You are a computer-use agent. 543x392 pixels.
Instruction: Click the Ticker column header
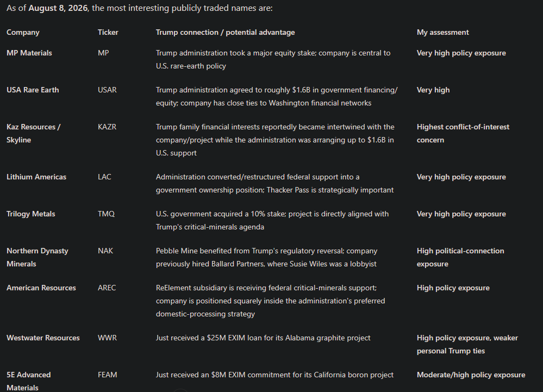pos(108,32)
